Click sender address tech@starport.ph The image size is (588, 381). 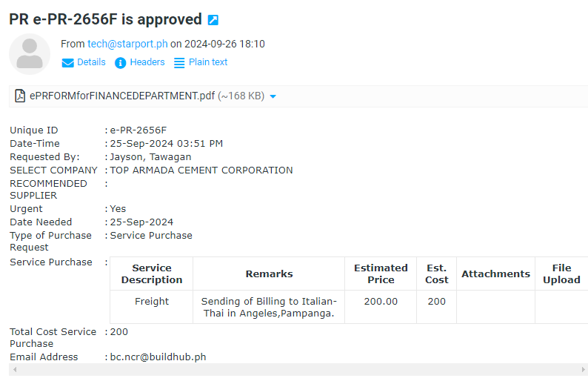click(127, 44)
